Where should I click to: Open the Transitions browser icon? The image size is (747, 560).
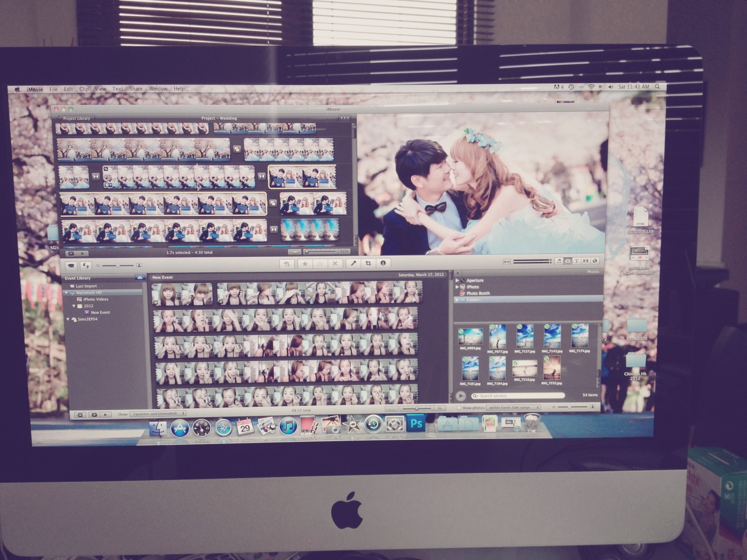tap(585, 261)
